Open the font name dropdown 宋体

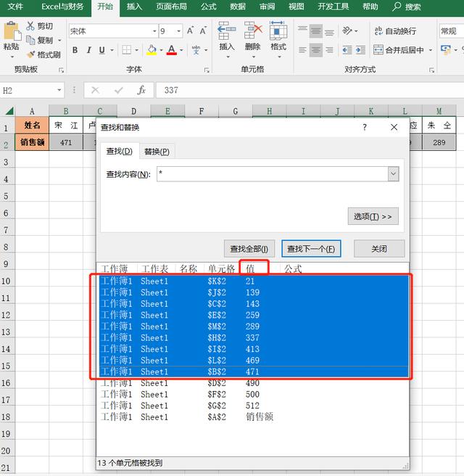tap(154, 31)
